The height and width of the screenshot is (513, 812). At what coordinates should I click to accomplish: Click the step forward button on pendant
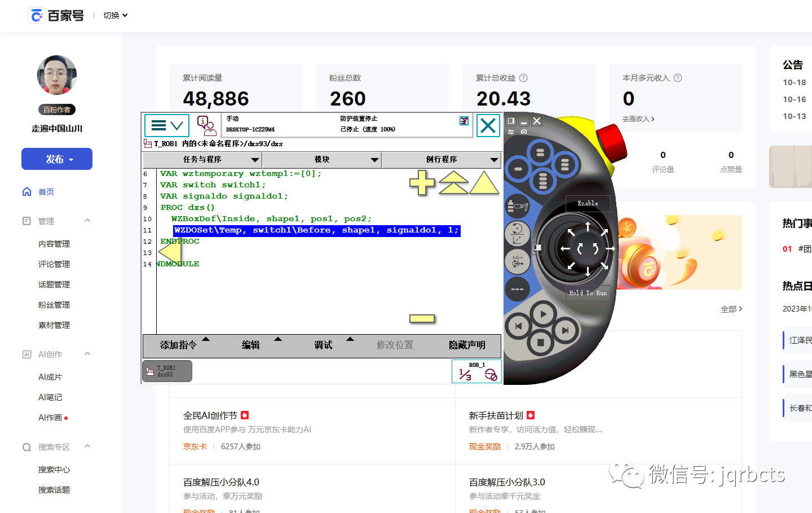(x=566, y=330)
